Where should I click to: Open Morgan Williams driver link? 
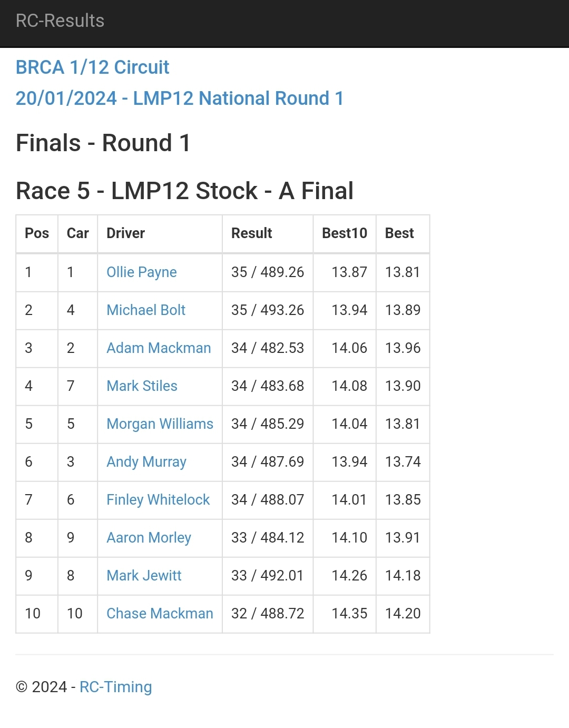pos(160,424)
